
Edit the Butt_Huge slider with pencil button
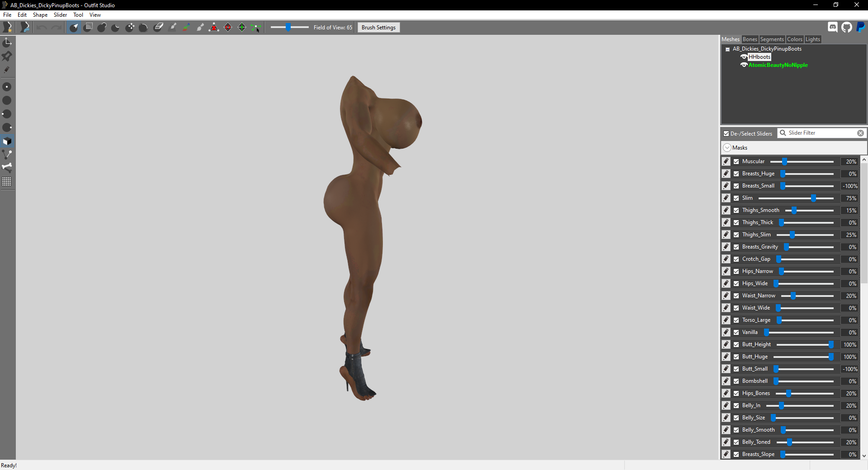(726, 357)
